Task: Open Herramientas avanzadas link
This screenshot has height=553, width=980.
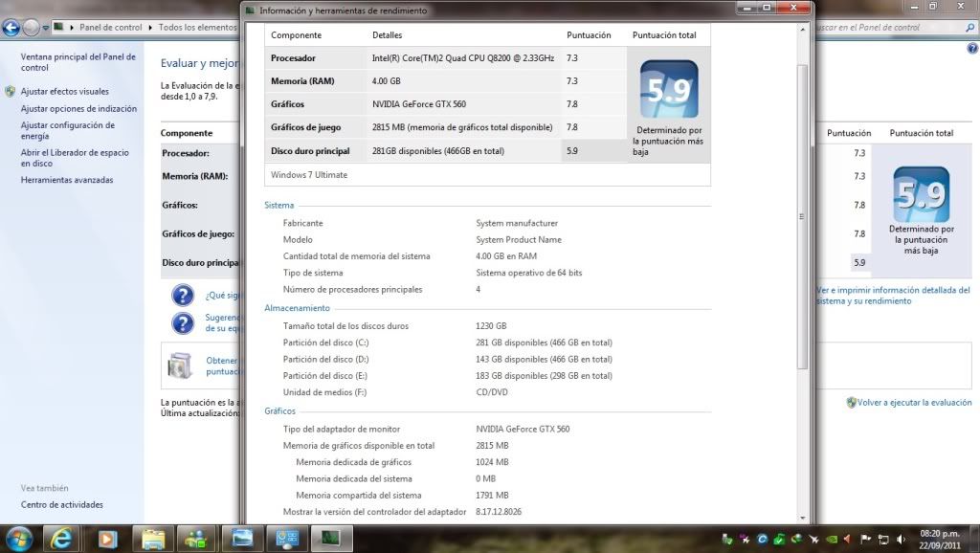Action: (67, 180)
